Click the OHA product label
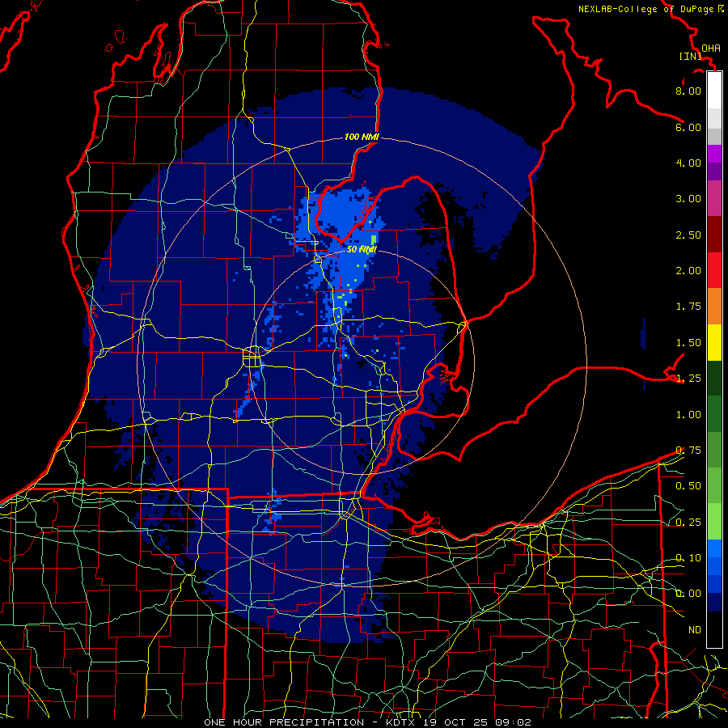 pos(710,48)
